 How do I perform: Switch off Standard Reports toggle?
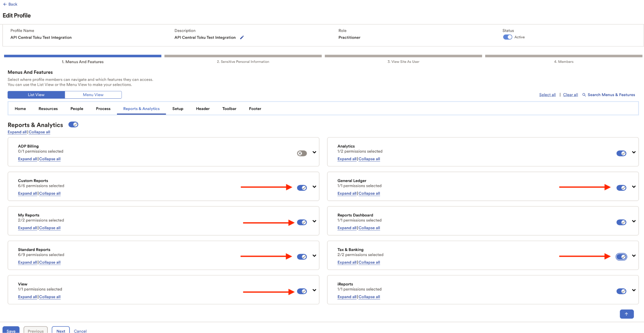[x=302, y=257]
